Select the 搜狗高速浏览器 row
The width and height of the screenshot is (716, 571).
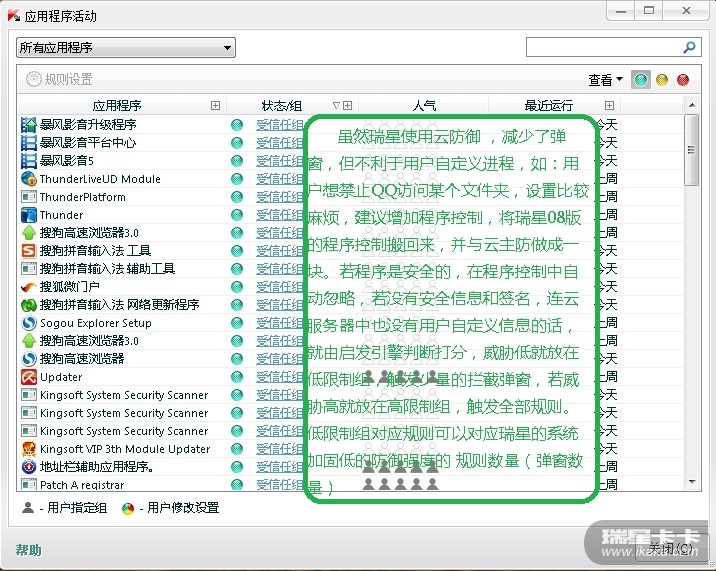pyautogui.click(x=351, y=359)
